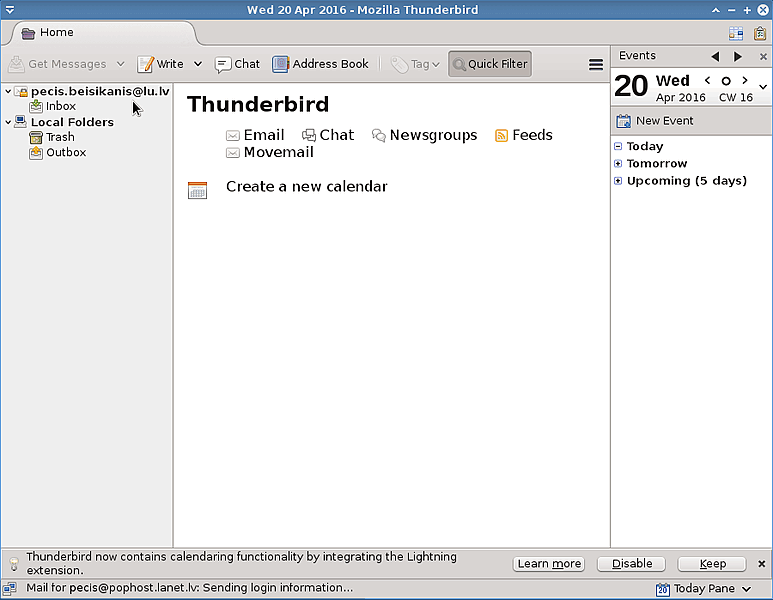Set up a Newsgroups account
The height and width of the screenshot is (600, 773).
[x=424, y=135]
